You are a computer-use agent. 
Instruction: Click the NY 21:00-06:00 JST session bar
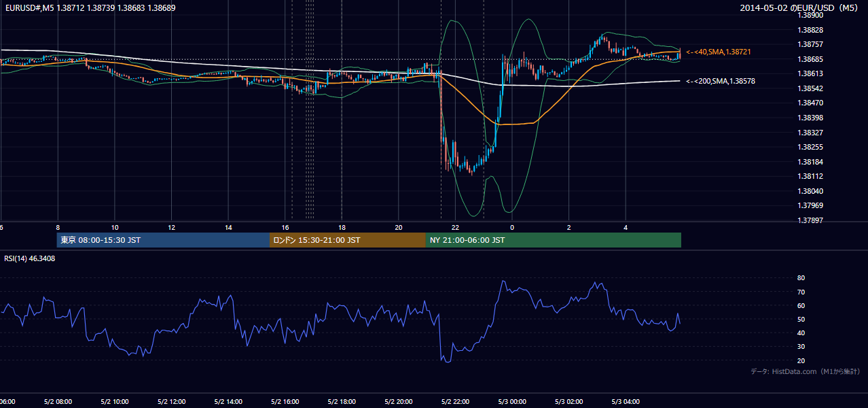554,240
